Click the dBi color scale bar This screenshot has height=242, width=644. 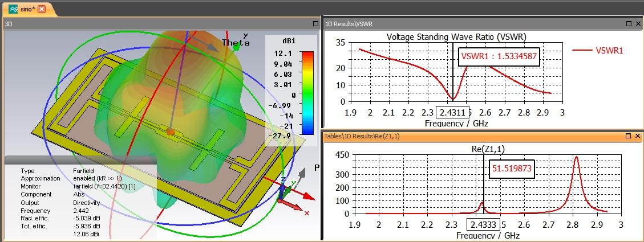tap(307, 93)
